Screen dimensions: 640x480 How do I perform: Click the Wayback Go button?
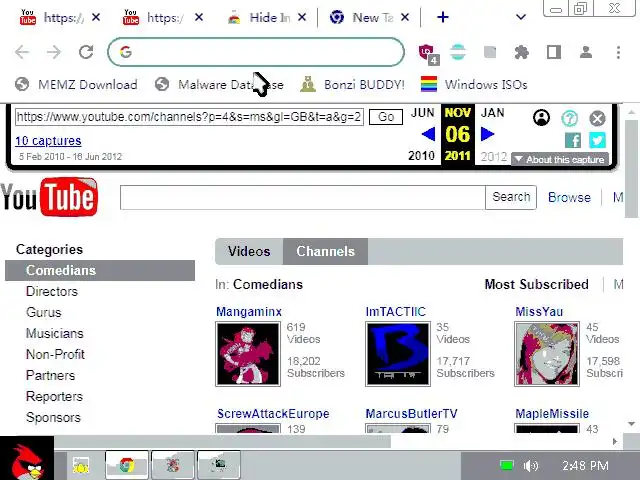[386, 117]
